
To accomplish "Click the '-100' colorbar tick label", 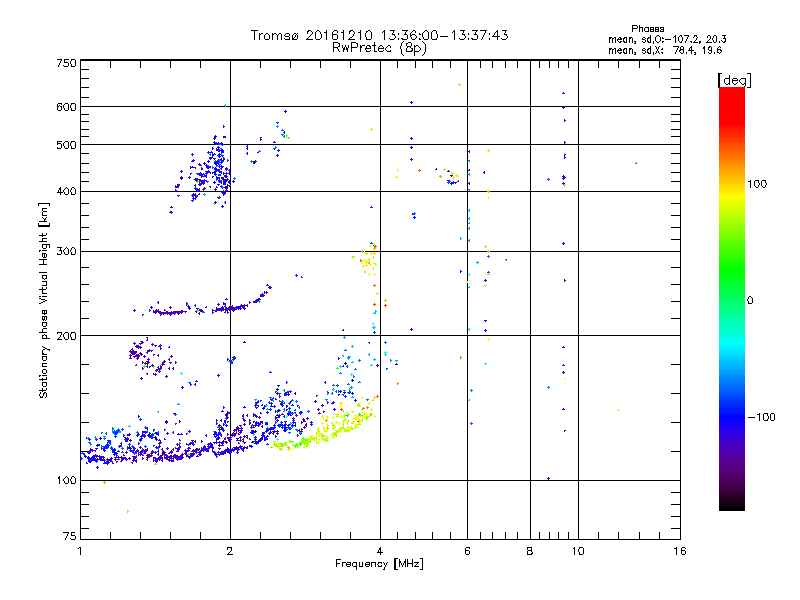I will point(761,417).
